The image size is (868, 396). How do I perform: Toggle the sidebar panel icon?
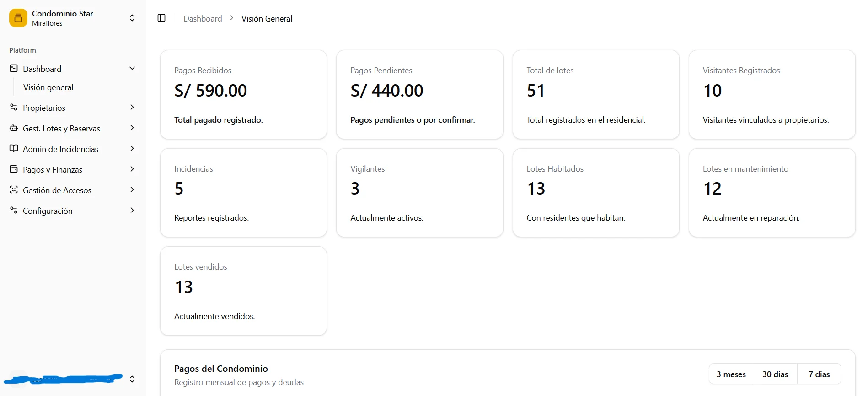[161, 18]
